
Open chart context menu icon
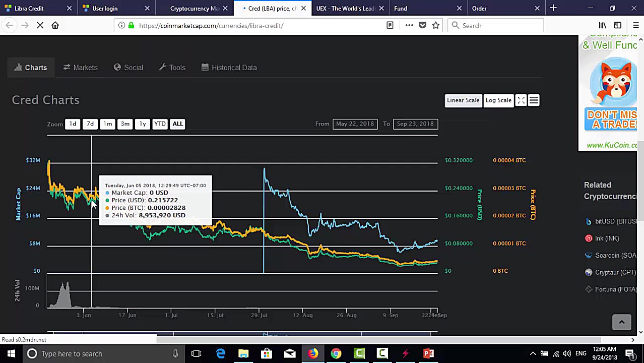click(534, 100)
